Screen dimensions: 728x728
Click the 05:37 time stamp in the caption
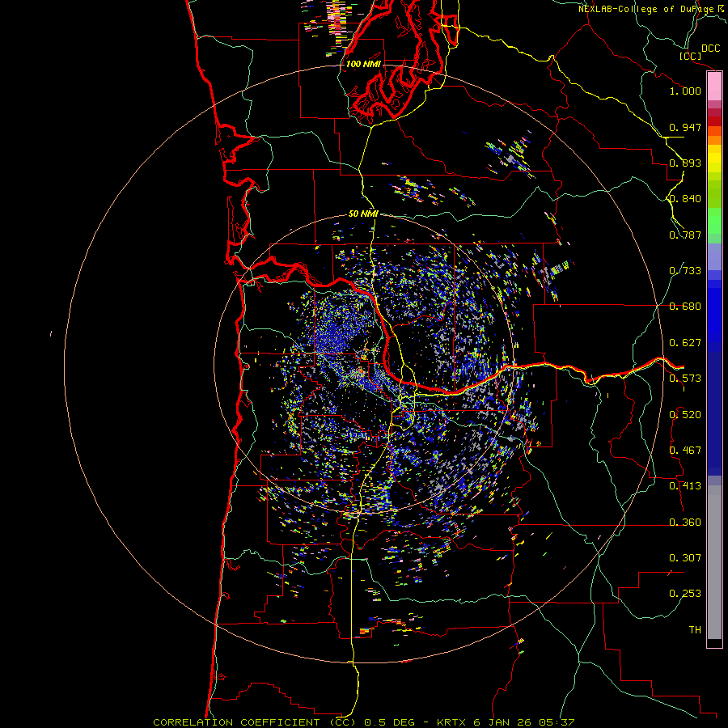557,722
